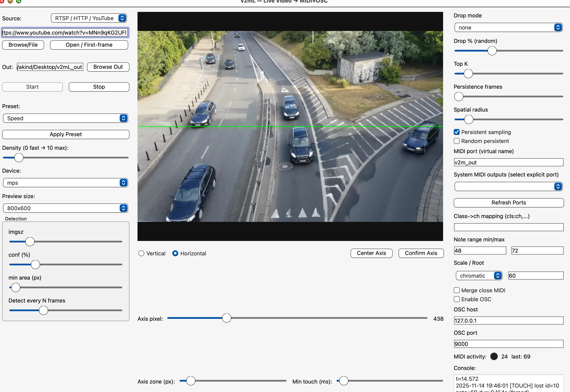Click inside the OSC host field
The width and height of the screenshot is (570, 392).
click(508, 321)
